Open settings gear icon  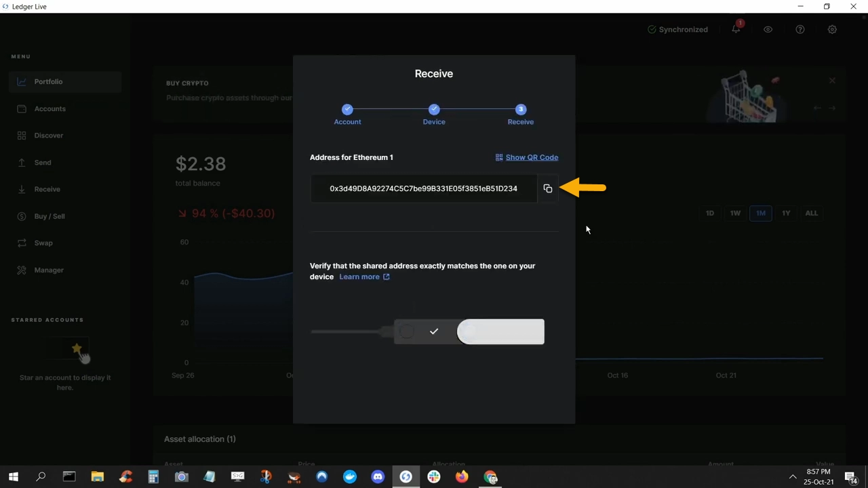(x=832, y=30)
